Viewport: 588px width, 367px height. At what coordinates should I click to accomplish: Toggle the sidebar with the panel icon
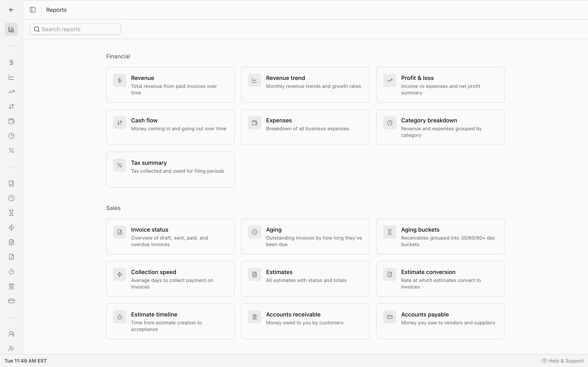[32, 10]
